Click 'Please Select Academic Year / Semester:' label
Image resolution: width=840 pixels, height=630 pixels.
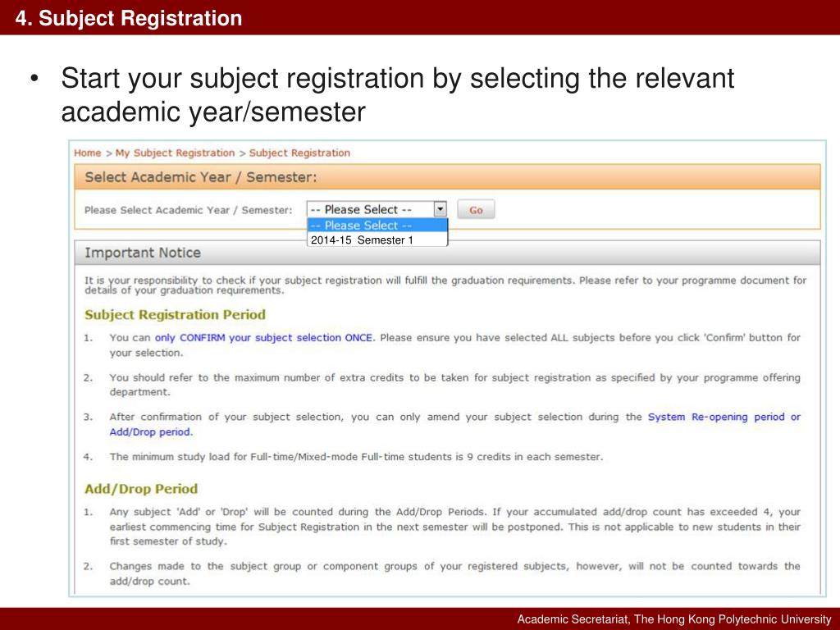click(189, 210)
